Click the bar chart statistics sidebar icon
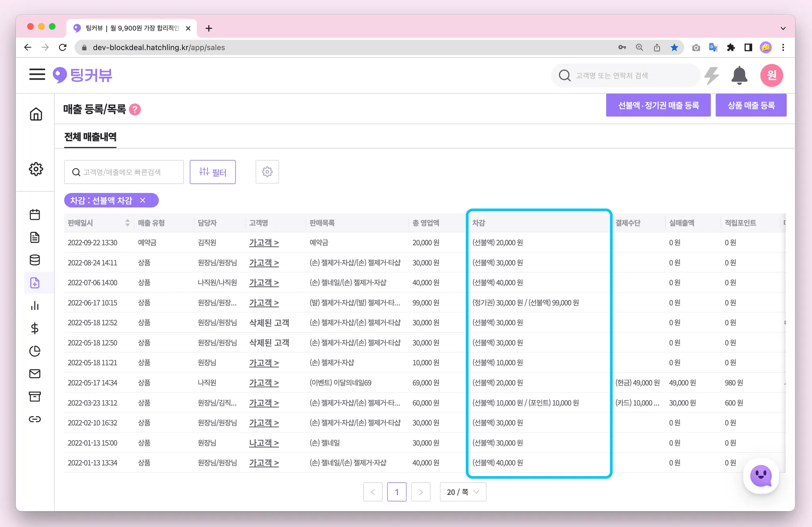Viewport: 812px width, 527px height. [x=35, y=306]
